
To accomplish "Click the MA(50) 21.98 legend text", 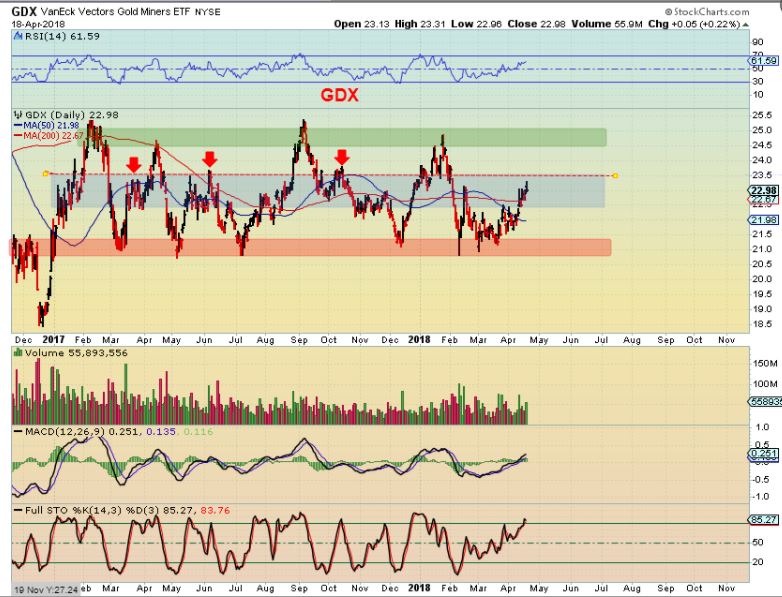I will pyautogui.click(x=51, y=126).
